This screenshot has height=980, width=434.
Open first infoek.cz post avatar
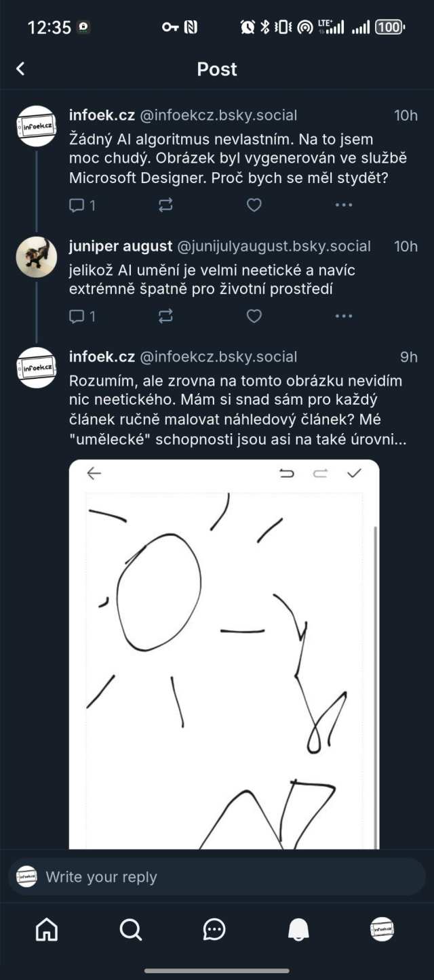pos(36,127)
